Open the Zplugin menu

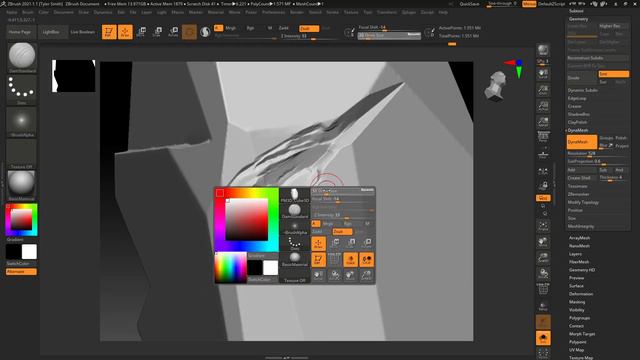[409, 12]
